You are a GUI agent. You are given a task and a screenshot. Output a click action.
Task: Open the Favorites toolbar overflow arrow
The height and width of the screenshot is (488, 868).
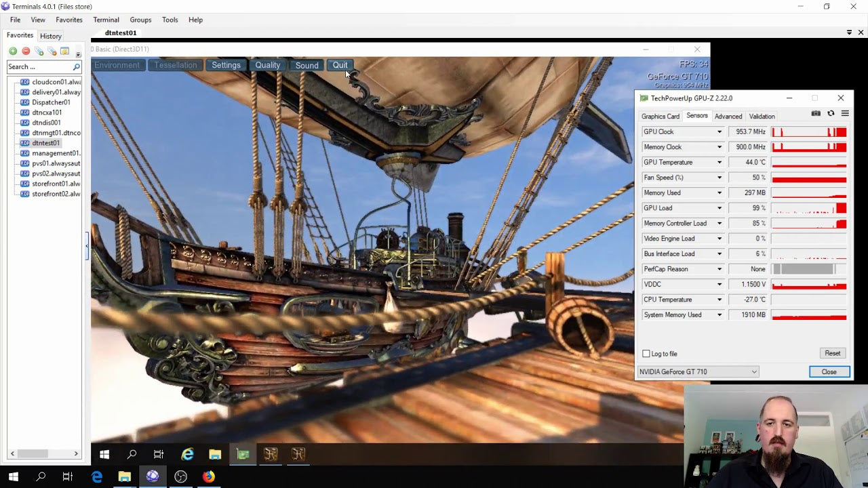[x=78, y=54]
